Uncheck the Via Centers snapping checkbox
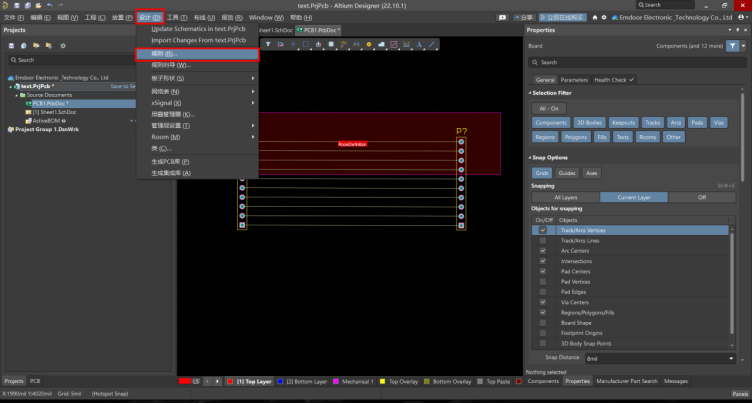 [x=543, y=303]
